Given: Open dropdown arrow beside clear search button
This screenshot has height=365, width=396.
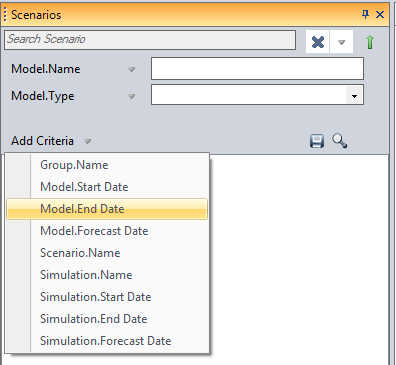Looking at the screenshot, I should pos(341,42).
